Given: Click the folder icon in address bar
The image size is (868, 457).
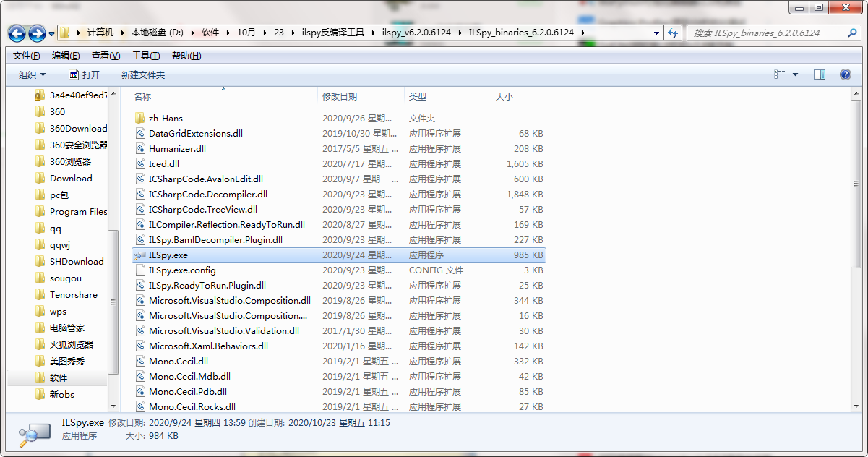Looking at the screenshot, I should pyautogui.click(x=65, y=33).
